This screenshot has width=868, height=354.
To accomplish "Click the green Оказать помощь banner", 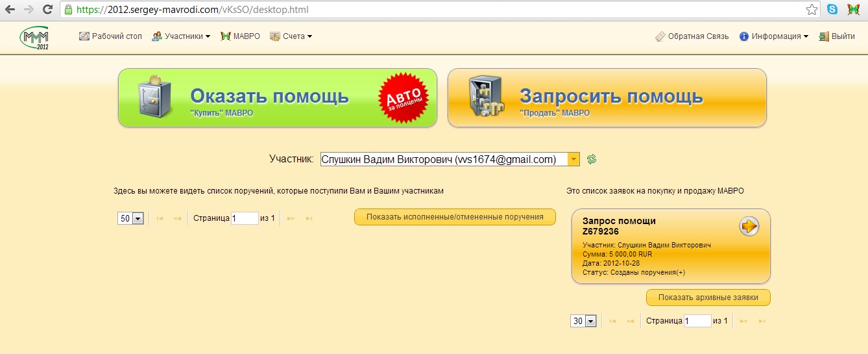I will (x=278, y=97).
